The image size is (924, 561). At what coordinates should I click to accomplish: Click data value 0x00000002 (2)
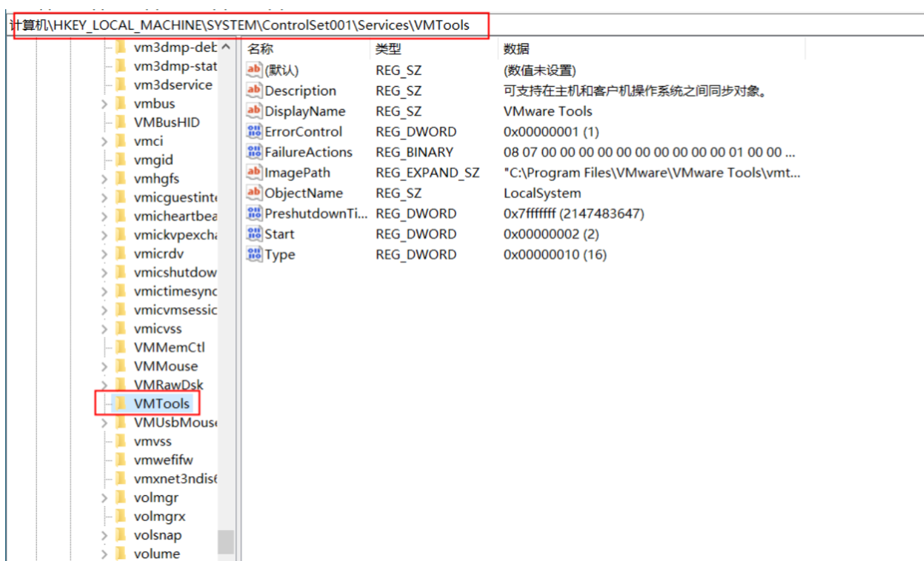pos(551,234)
